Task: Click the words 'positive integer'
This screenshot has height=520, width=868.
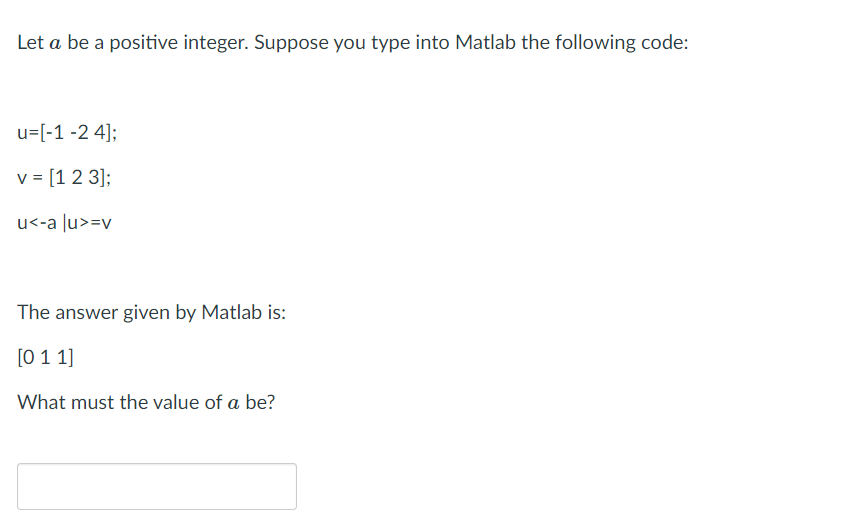Action: click(179, 43)
